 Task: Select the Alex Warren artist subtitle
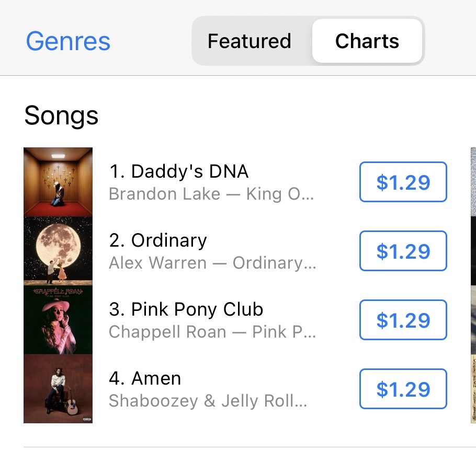point(212,263)
